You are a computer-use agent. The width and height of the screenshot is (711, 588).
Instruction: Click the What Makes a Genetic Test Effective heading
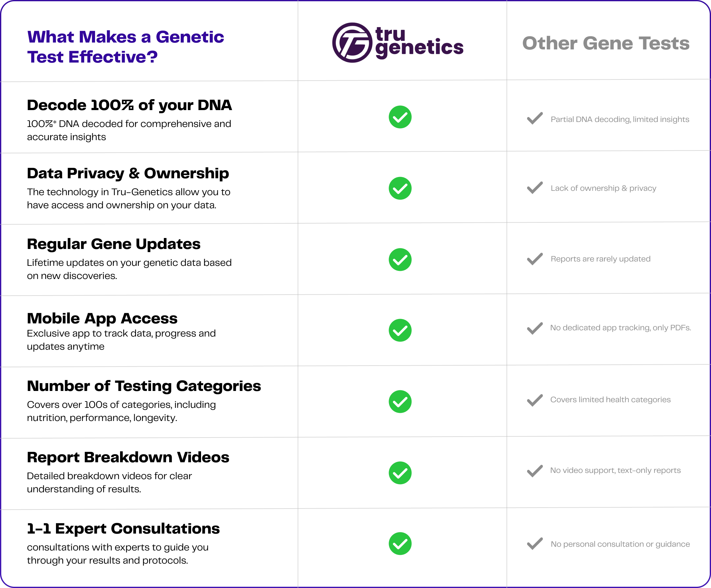pos(126,47)
